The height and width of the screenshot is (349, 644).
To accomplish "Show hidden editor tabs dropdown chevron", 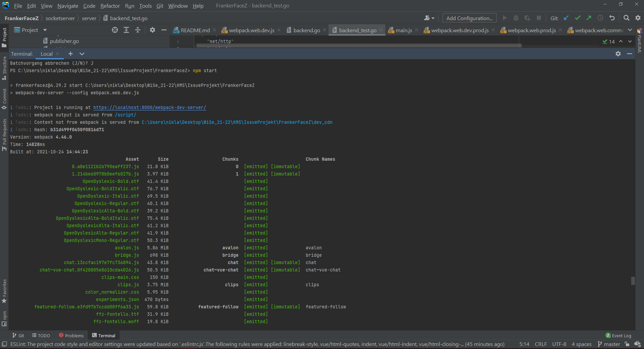I will pyautogui.click(x=630, y=30).
